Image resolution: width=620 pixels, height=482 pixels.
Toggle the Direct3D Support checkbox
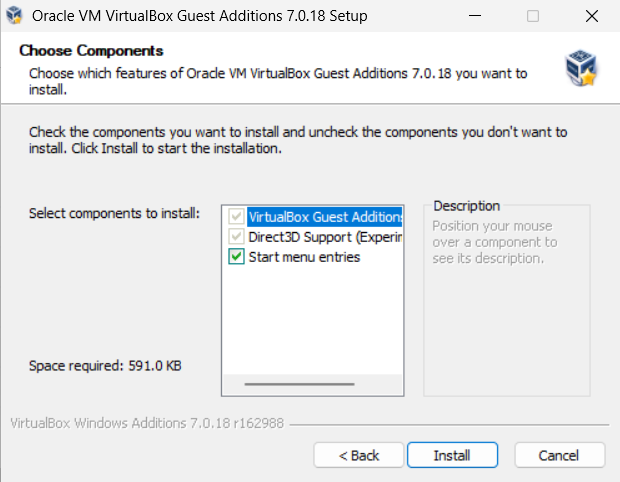click(x=236, y=237)
